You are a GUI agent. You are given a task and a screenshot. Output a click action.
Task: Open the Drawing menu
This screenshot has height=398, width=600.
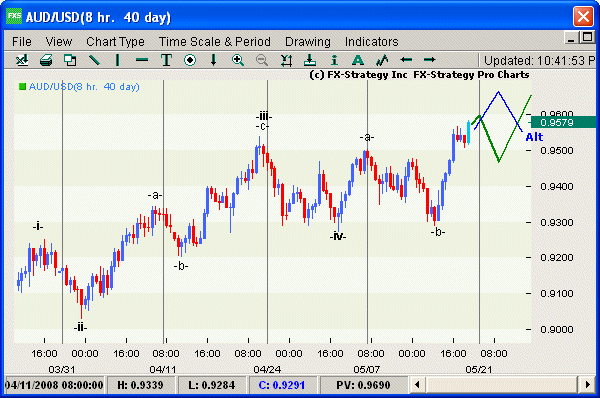coord(308,41)
